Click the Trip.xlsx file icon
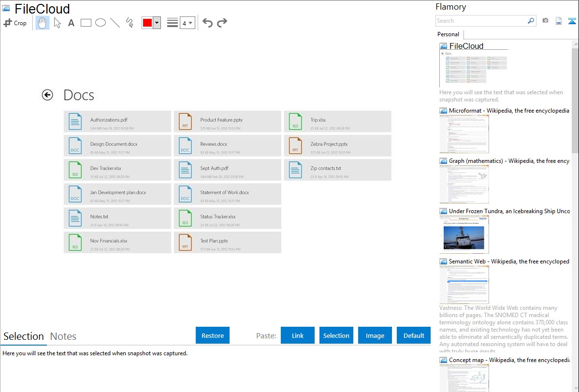Viewport: 579px width, 392px height. 295,121
